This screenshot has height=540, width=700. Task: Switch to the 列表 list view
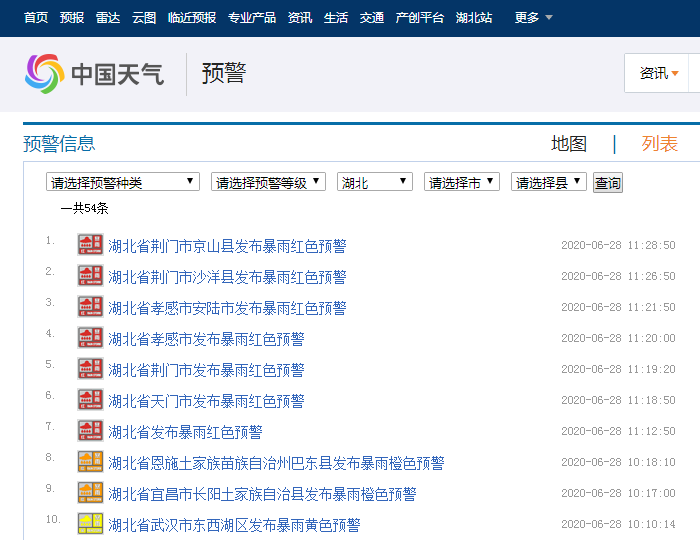(660, 144)
